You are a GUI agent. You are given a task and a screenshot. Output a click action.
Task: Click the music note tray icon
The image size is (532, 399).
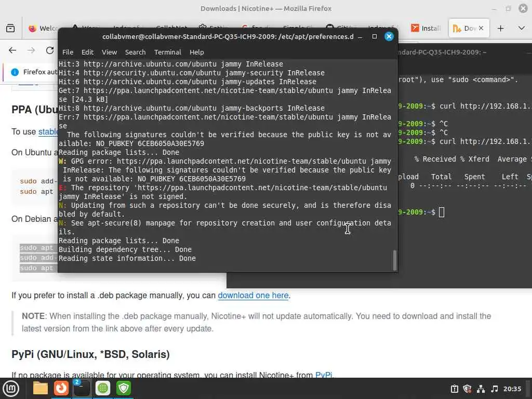[x=495, y=389]
